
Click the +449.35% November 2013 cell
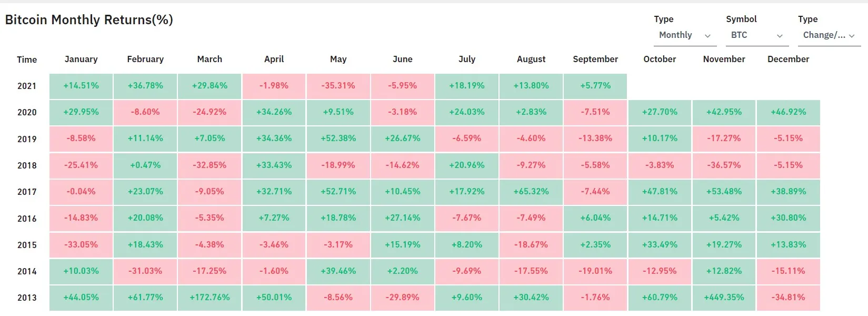point(724,298)
